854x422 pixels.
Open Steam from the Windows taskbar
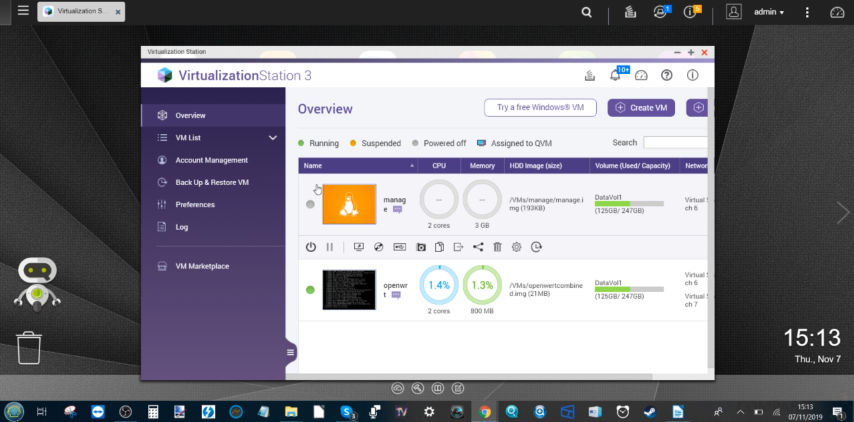[x=650, y=412]
